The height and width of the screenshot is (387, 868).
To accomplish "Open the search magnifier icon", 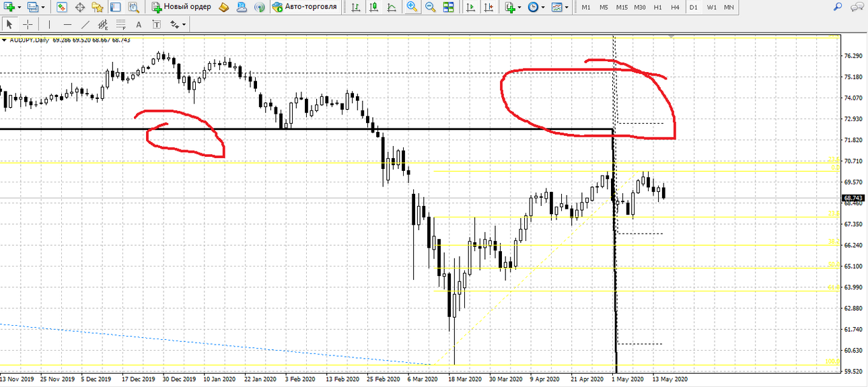I will [837, 7].
